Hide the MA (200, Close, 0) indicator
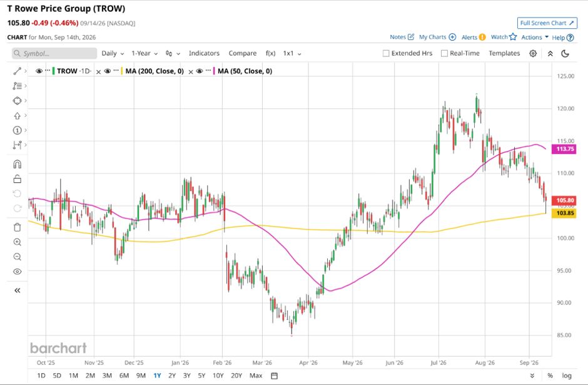 [107, 71]
